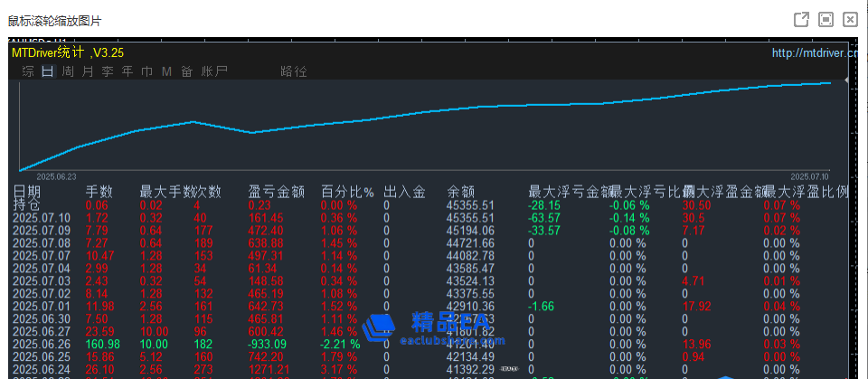This screenshot has width=868, height=379.
Task: Open the M tab
Action: pos(166,71)
